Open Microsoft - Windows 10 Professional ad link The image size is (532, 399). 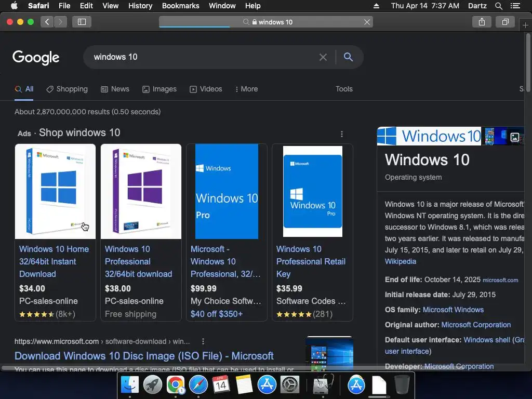coord(225,261)
